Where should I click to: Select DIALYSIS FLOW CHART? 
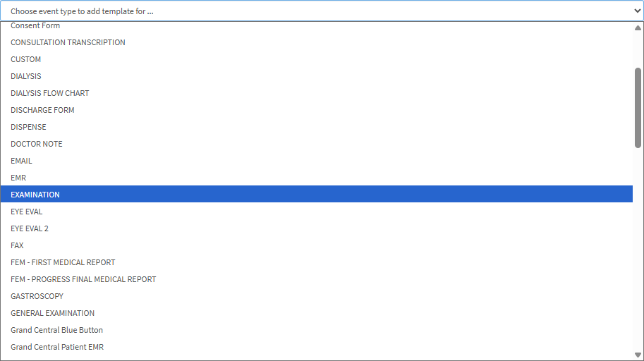[x=50, y=93]
